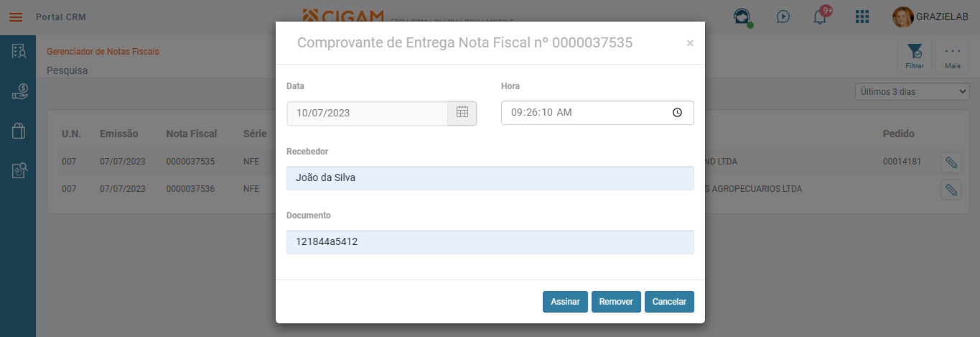
Task: Click the paperclip icon for invoice 0000037535
Action: [951, 163]
